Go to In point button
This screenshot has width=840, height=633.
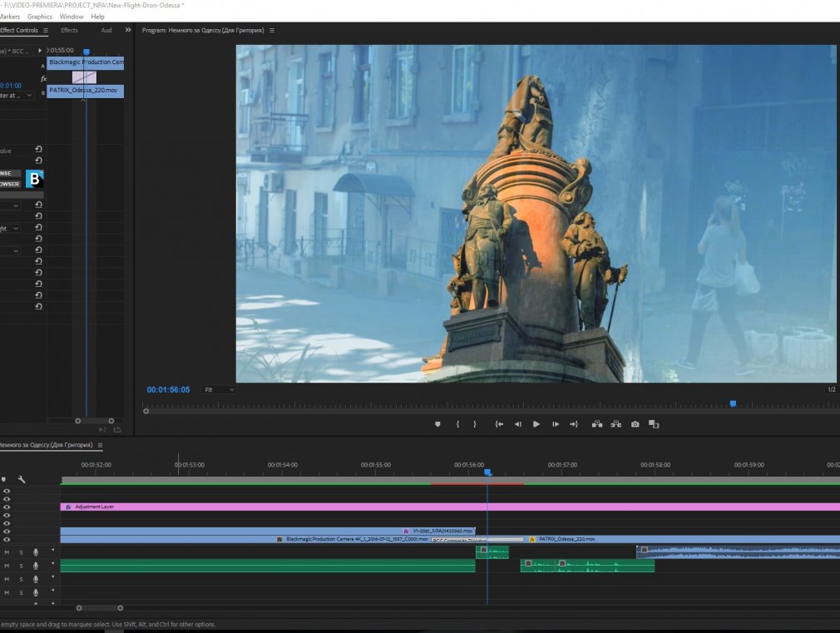(499, 424)
